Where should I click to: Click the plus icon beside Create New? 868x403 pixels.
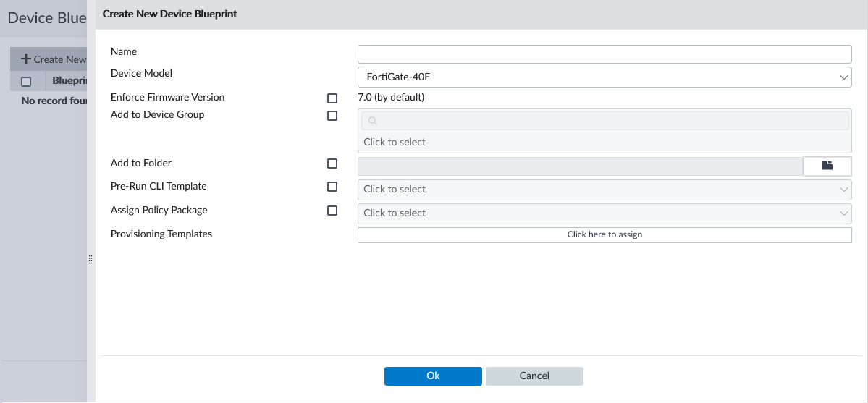click(x=25, y=59)
